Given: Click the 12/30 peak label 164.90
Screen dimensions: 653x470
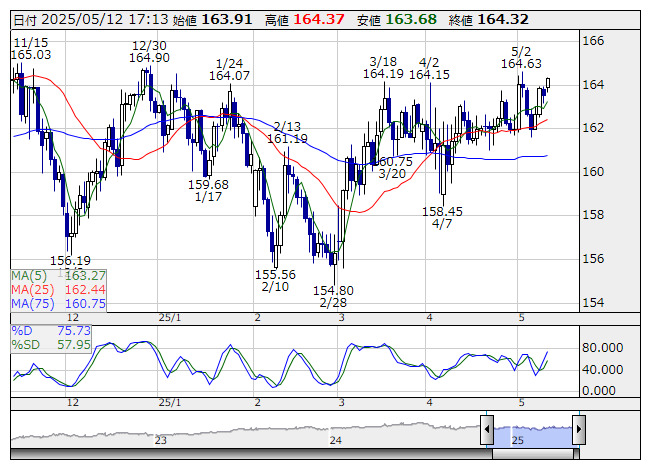Looking at the screenshot, I should coord(149,52).
